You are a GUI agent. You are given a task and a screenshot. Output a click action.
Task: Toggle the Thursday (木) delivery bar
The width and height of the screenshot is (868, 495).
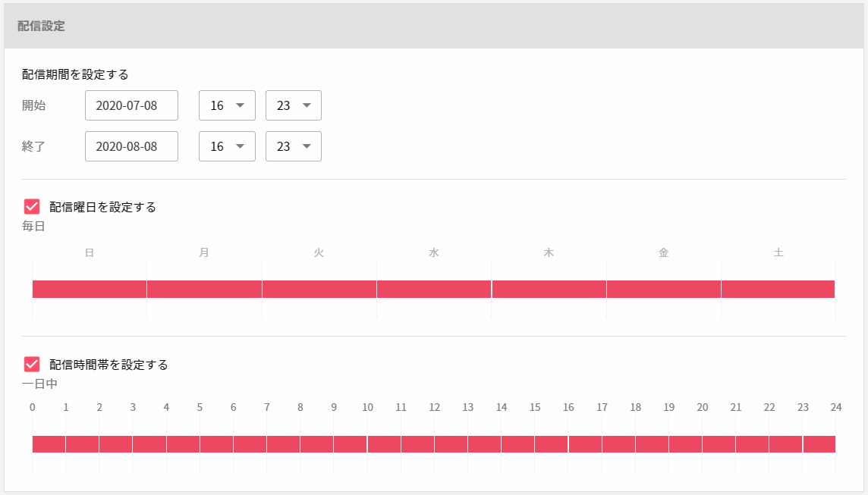click(549, 289)
